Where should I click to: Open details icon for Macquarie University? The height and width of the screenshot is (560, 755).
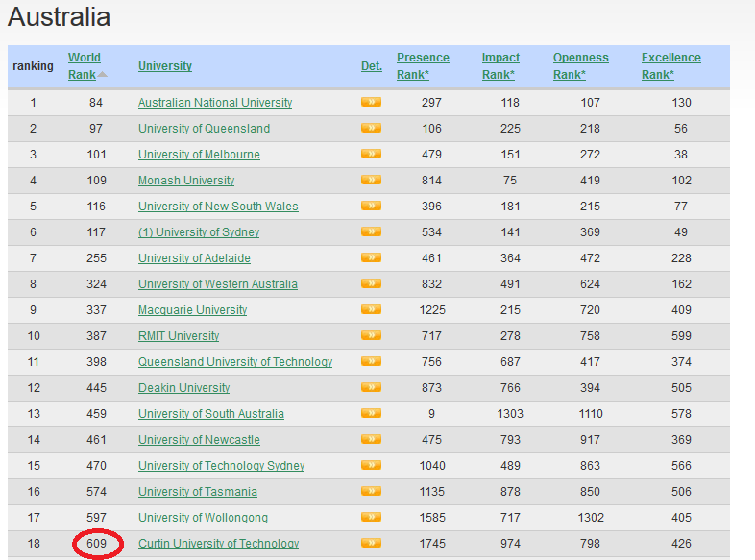[371, 309]
